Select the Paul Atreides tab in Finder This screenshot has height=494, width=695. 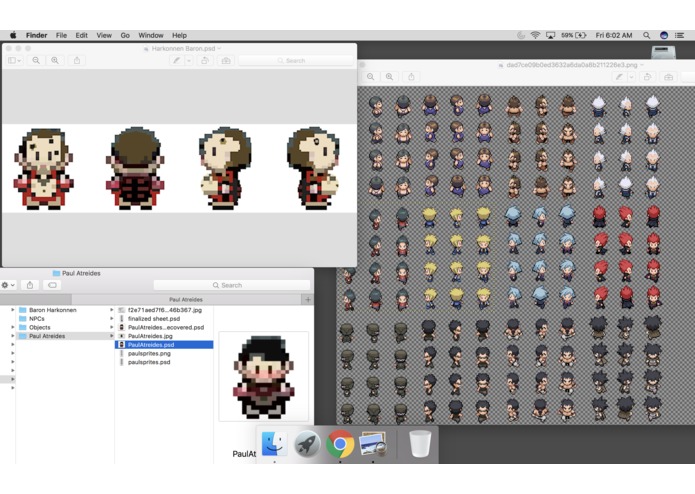coord(186,300)
